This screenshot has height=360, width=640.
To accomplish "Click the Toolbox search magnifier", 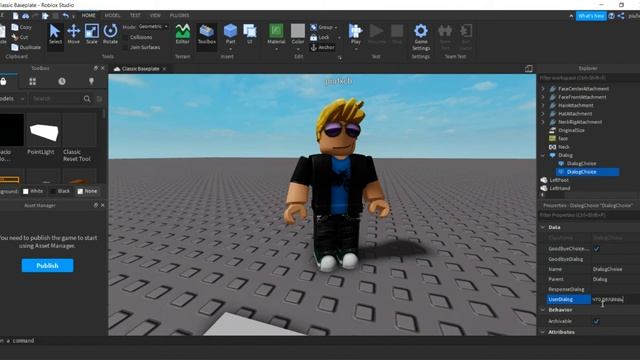I will [87, 99].
